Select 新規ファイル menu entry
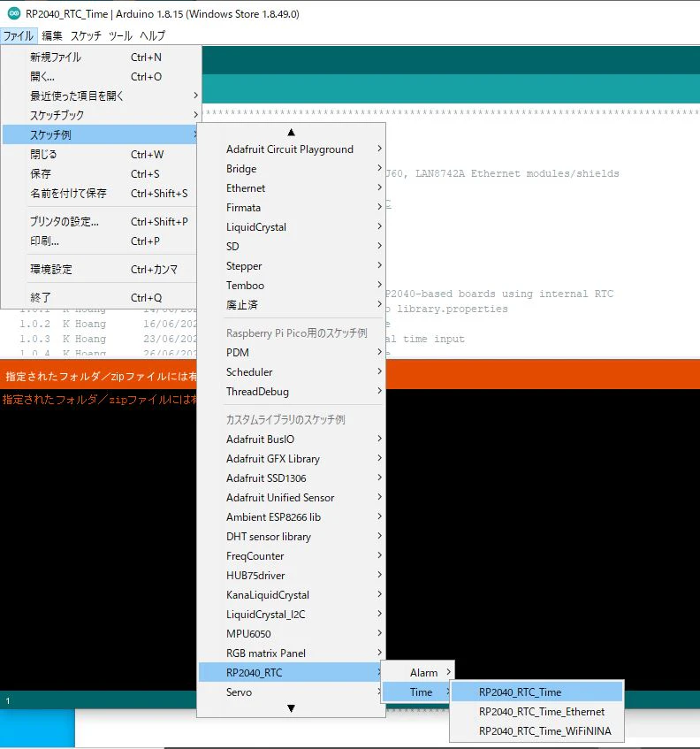Image resolution: width=700 pixels, height=749 pixels. pos(102,57)
